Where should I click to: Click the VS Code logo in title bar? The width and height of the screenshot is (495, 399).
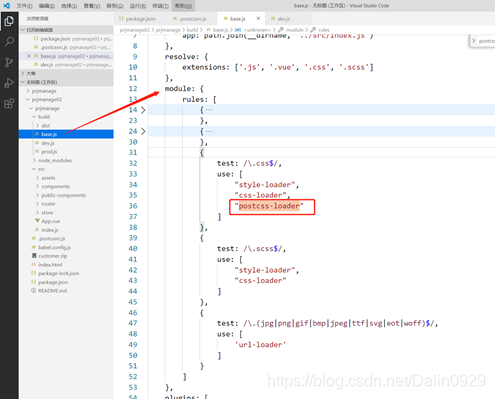click(x=6, y=5)
